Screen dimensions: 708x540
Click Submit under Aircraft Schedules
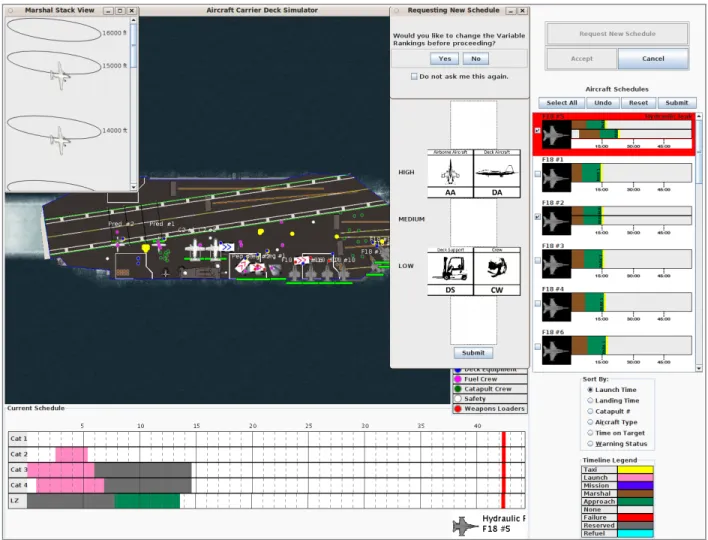click(677, 103)
